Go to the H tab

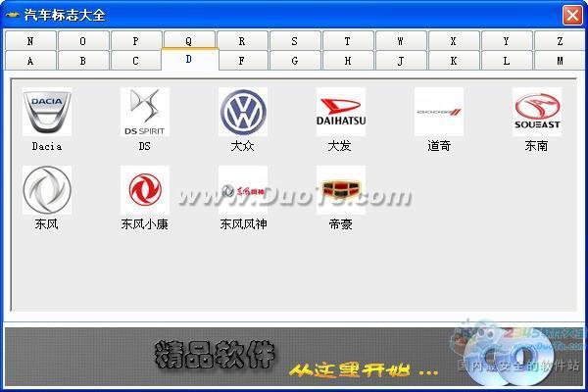click(x=348, y=61)
